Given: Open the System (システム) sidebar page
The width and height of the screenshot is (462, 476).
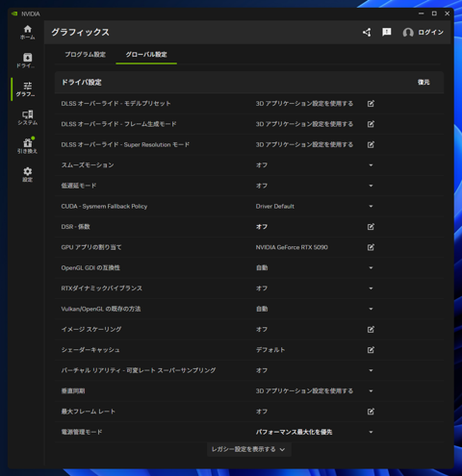Looking at the screenshot, I should point(28,117).
